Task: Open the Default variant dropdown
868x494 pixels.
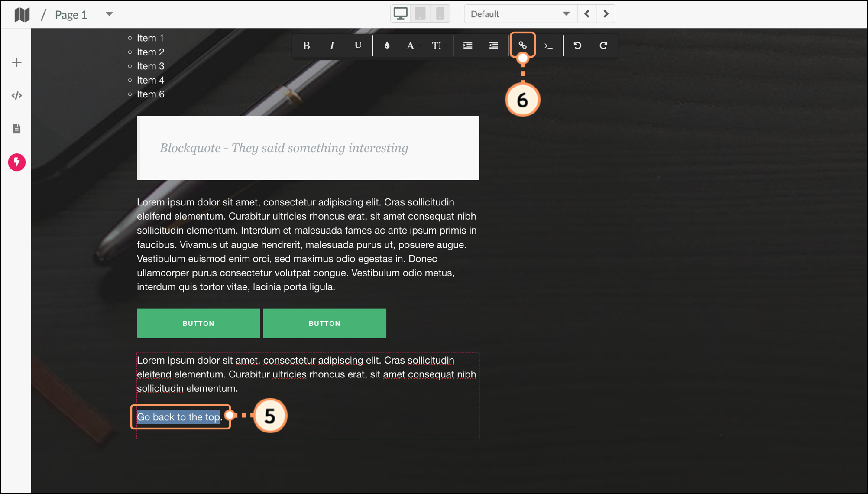Action: click(520, 14)
